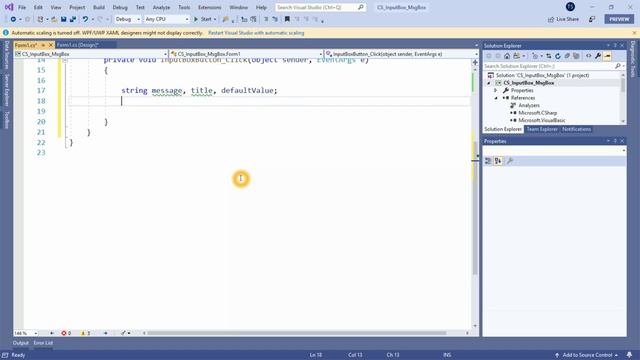Click the error count indicator
This screenshot has width=640, height=360.
coord(66,333)
